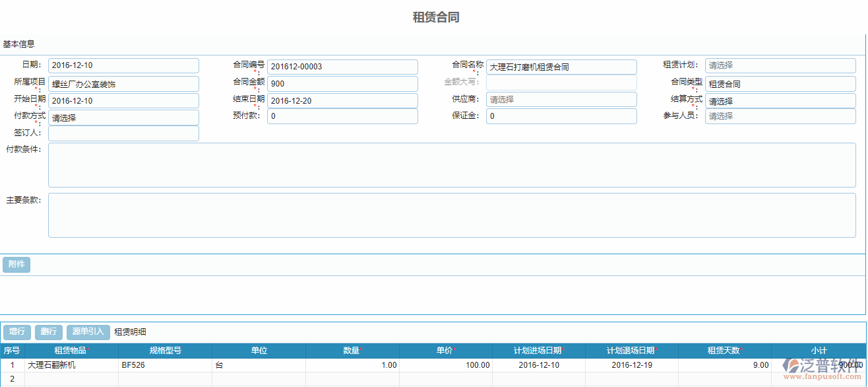This screenshot has height=387, width=868.
Task: 点击源单引入按钮引入源单
Action: (x=88, y=332)
